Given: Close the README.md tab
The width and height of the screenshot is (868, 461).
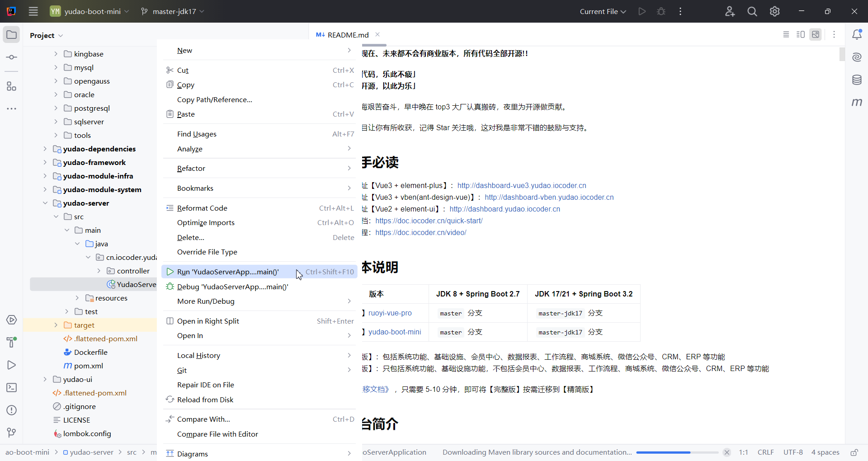Looking at the screenshot, I should (x=377, y=34).
